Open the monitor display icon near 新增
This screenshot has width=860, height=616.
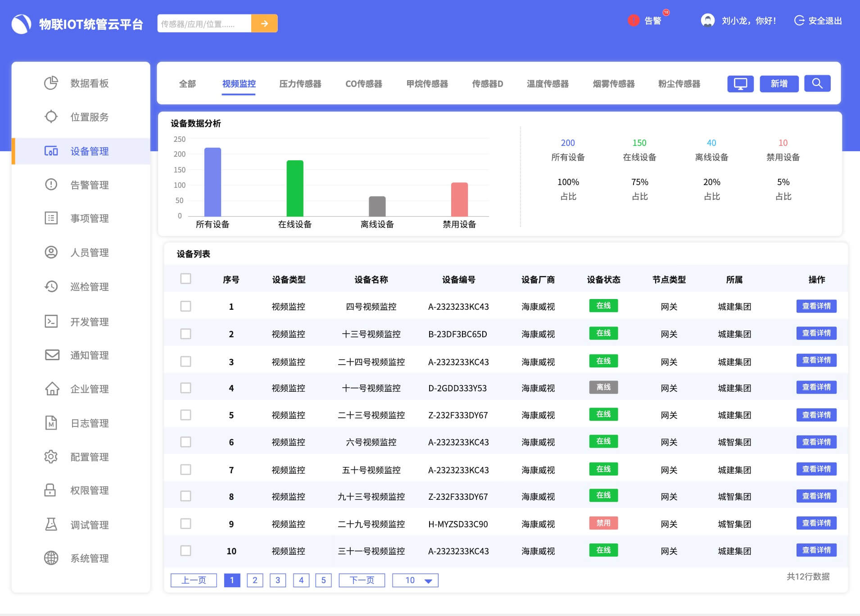pyautogui.click(x=740, y=83)
